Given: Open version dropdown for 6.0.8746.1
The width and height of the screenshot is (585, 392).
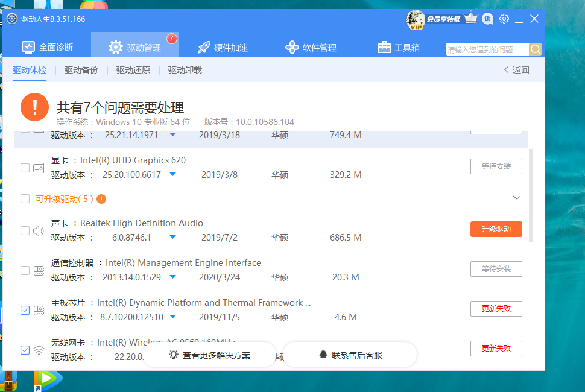Looking at the screenshot, I should pos(172,237).
